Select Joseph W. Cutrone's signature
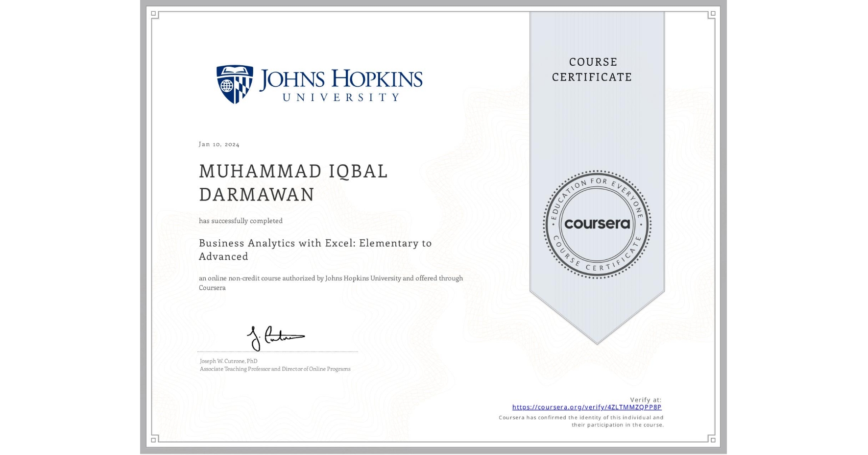Viewport: 868px width, 455px height. [x=277, y=336]
